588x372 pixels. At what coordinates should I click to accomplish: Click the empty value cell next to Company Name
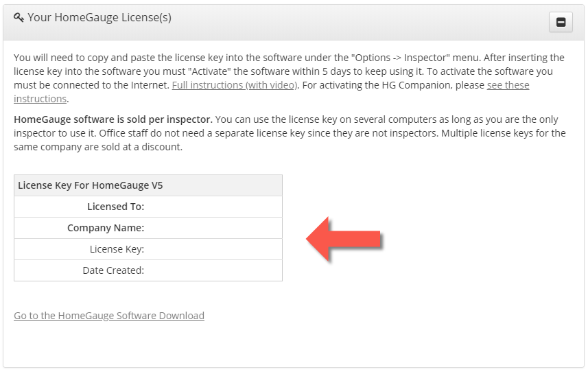[x=213, y=228]
